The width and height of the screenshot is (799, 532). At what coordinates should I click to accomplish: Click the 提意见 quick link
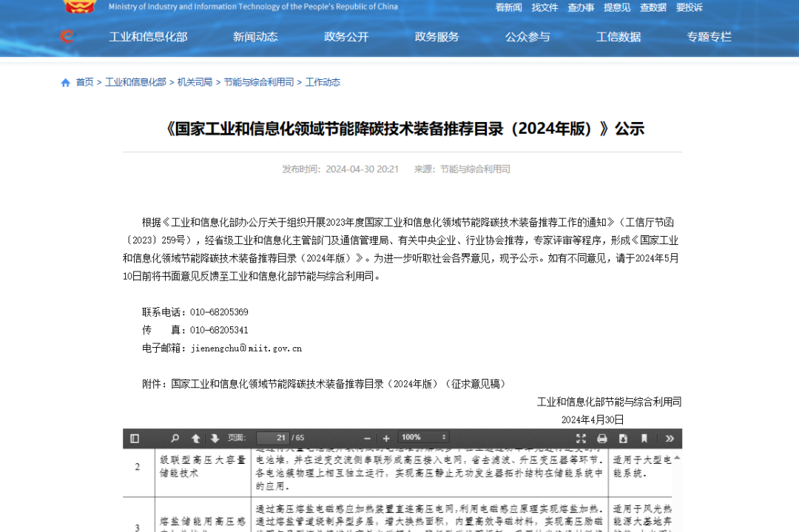[x=617, y=7]
